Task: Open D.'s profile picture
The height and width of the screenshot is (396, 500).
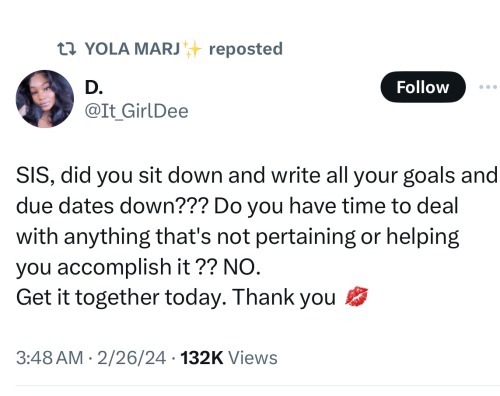Action: point(45,99)
